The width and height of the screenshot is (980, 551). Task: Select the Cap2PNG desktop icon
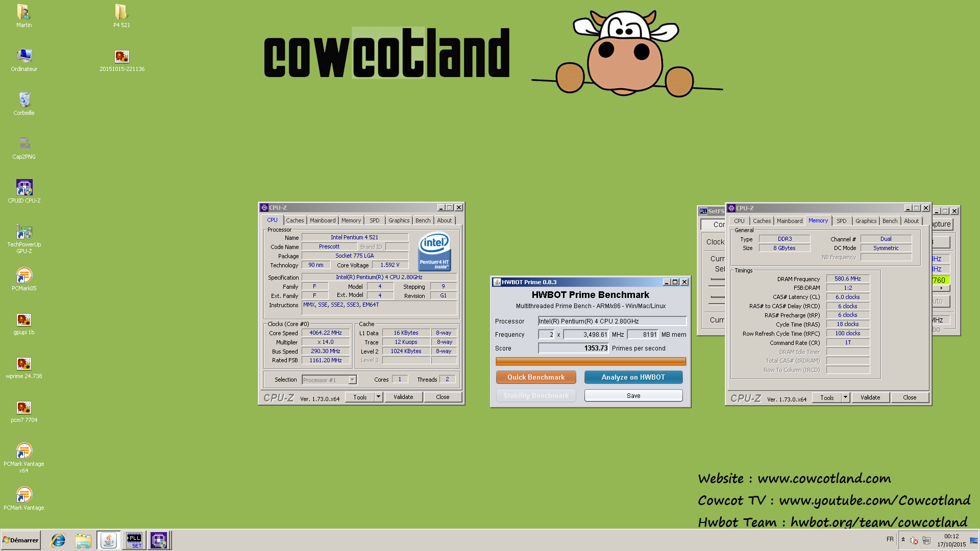click(24, 147)
